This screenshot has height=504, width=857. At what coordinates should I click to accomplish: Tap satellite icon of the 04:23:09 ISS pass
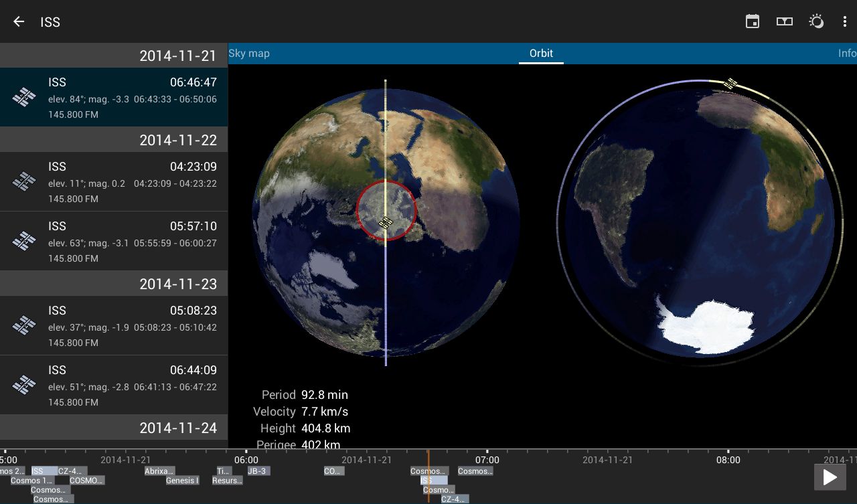pos(24,181)
